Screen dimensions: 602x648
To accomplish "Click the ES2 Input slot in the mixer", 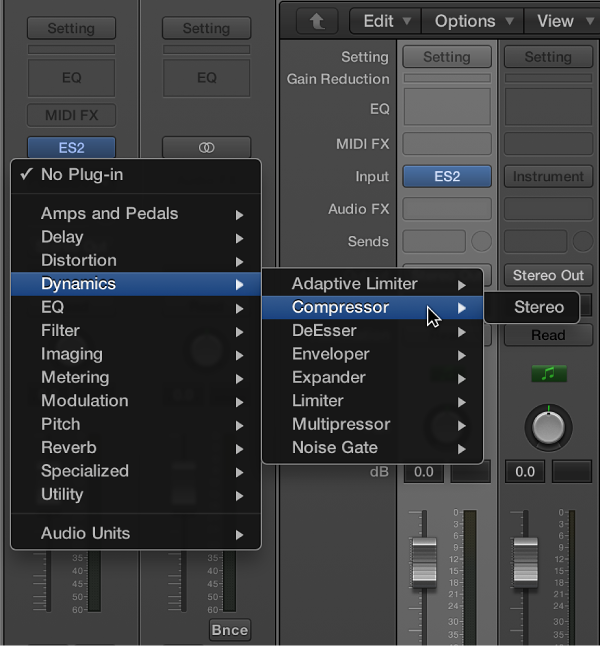I will (x=447, y=176).
